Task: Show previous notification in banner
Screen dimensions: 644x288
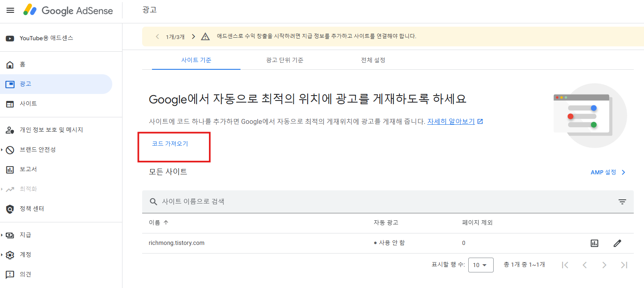Action: pyautogui.click(x=157, y=37)
